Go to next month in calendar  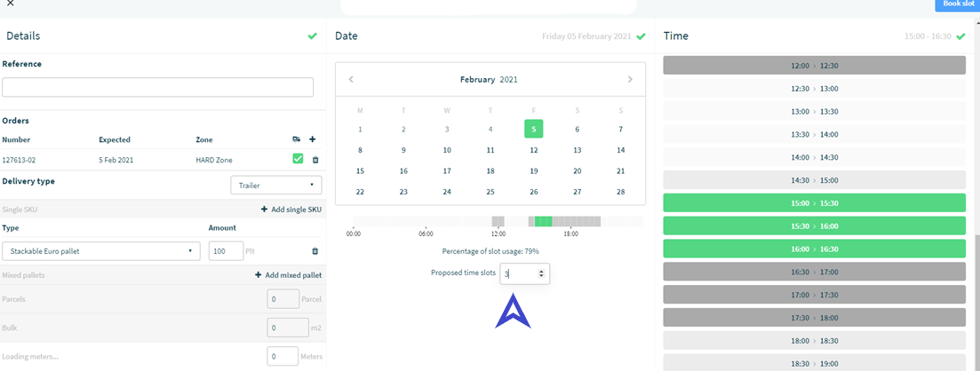click(x=630, y=79)
